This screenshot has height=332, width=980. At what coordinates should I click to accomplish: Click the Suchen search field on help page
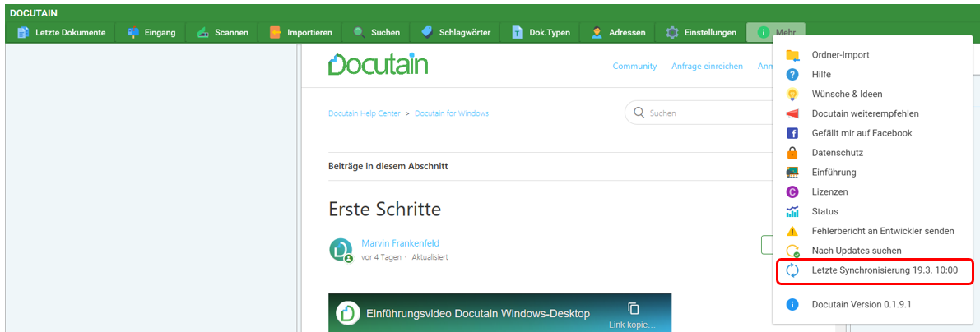(698, 113)
